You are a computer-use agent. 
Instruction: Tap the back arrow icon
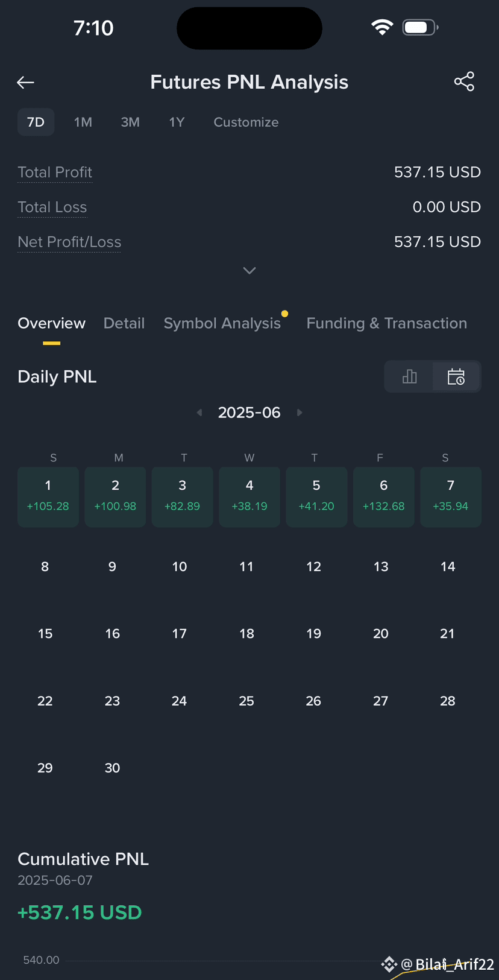tap(25, 83)
